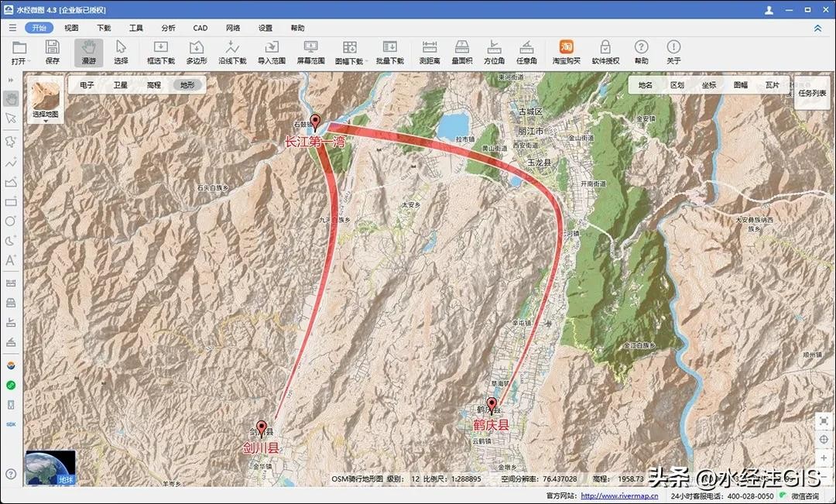Select the 漫游 (pan) tool in ribbon
This screenshot has height=504, width=836.
click(88, 51)
